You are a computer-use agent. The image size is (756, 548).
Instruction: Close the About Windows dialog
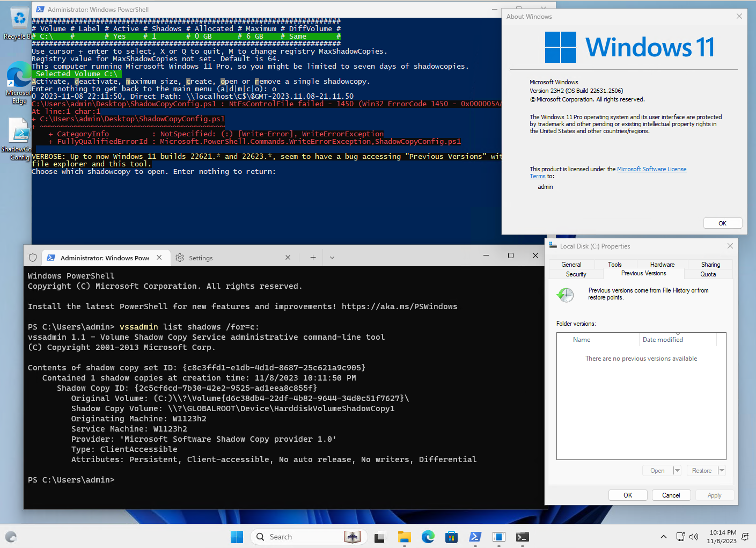pyautogui.click(x=739, y=16)
